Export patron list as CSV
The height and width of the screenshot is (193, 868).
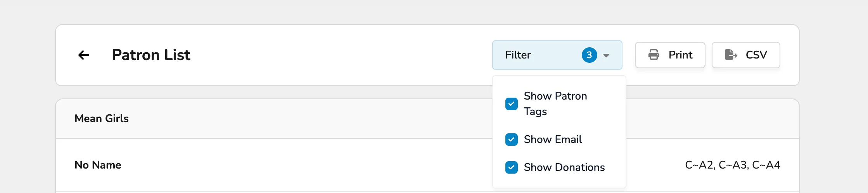click(x=746, y=55)
